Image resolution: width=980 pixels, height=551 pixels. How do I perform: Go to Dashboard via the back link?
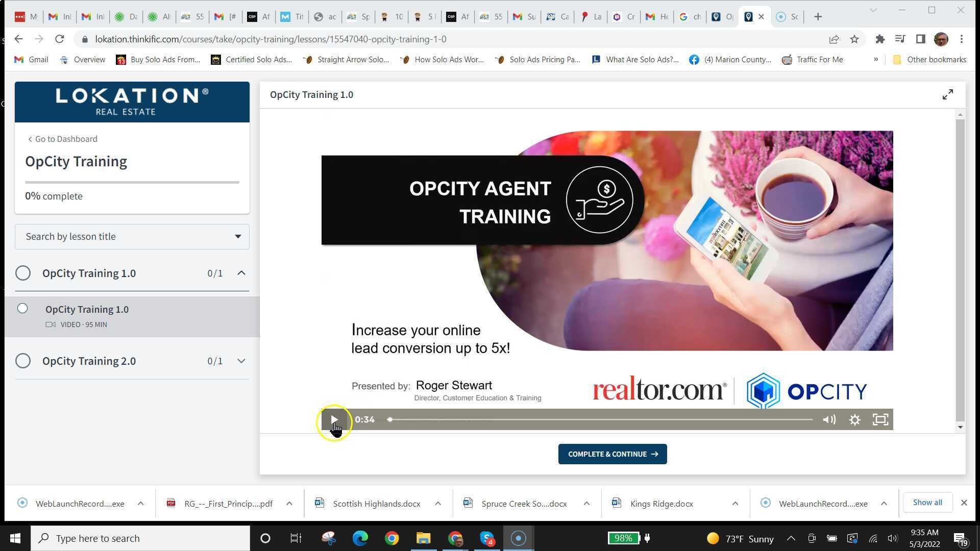tap(62, 139)
